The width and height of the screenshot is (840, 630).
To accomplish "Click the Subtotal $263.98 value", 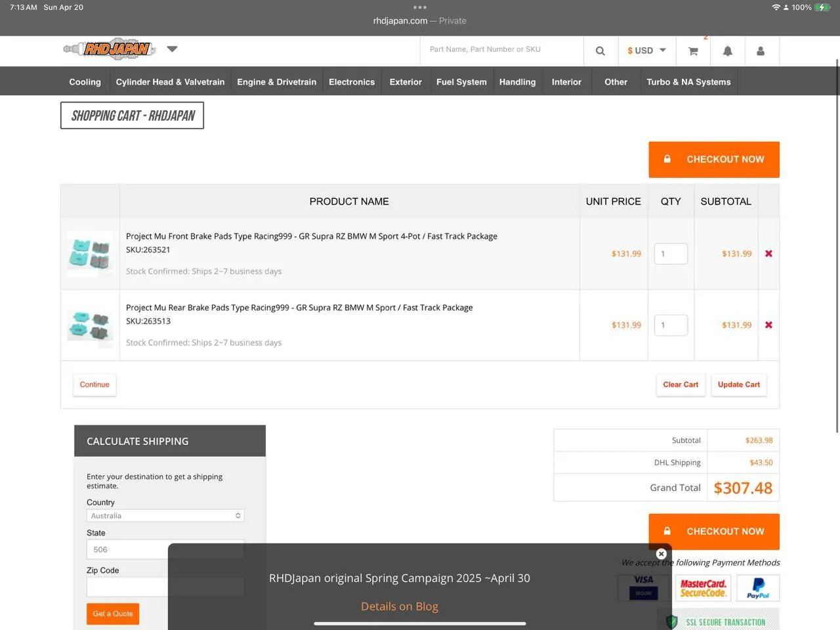I will (759, 440).
